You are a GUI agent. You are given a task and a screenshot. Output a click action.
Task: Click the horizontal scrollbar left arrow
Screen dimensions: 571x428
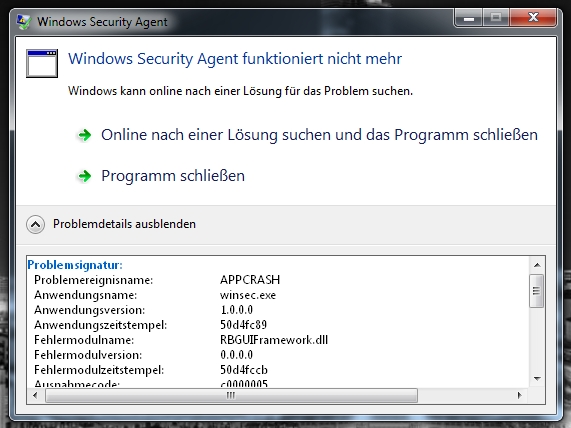(x=35, y=396)
